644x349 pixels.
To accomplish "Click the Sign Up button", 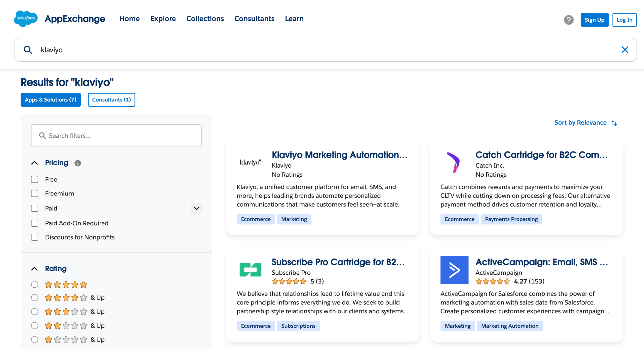I will coord(594,20).
